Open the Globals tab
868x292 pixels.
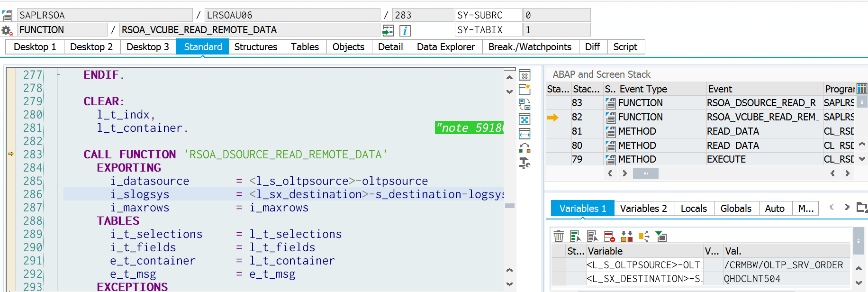736,209
